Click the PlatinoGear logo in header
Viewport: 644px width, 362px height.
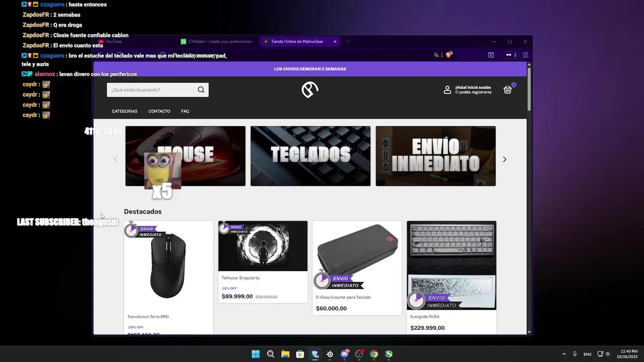pos(310,90)
